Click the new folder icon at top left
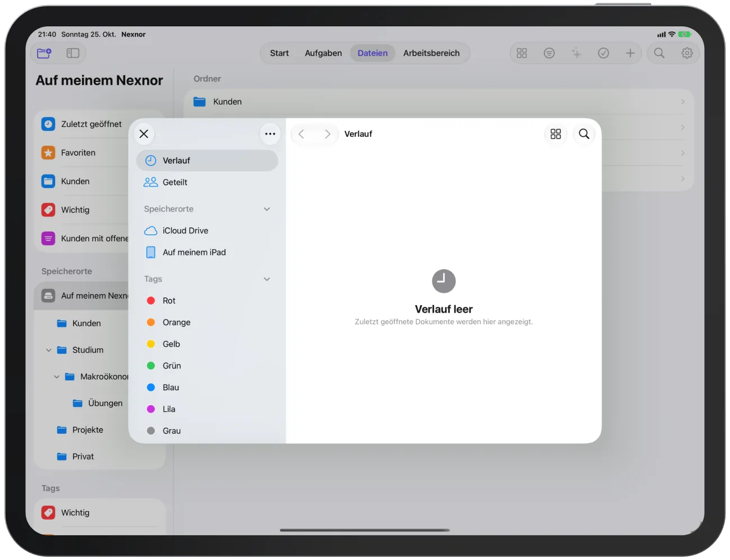This screenshot has height=560, width=730. (44, 53)
